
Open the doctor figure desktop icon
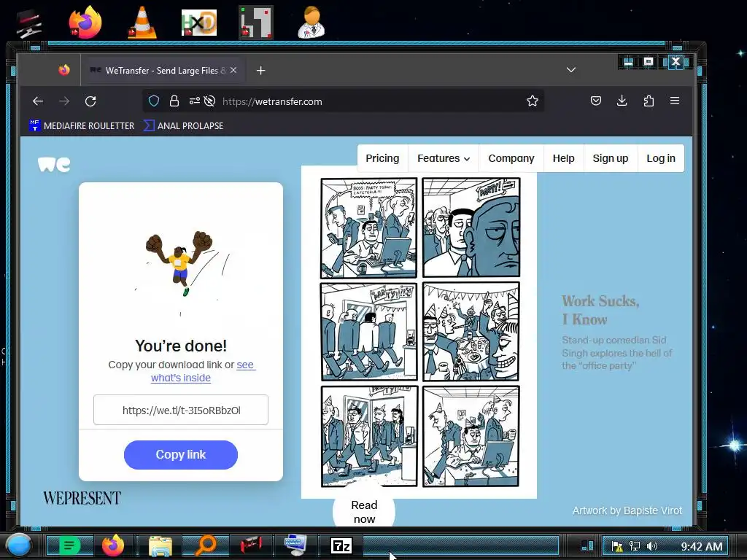pyautogui.click(x=311, y=22)
